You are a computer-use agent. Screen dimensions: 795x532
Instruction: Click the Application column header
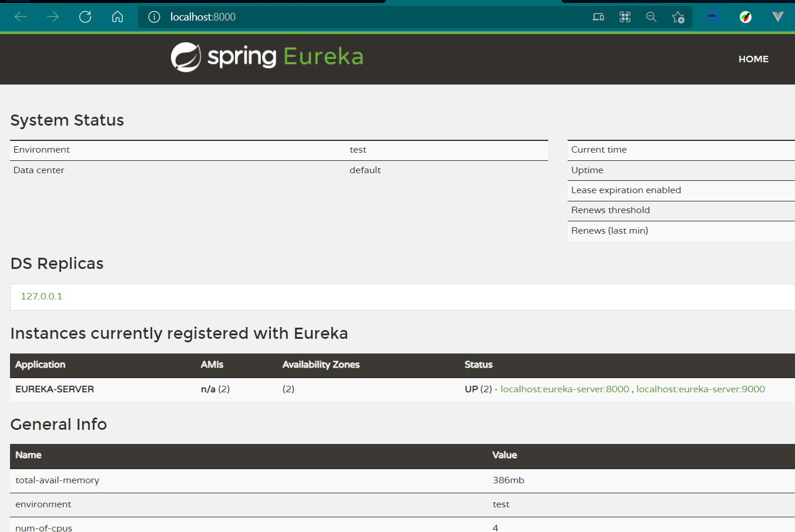point(40,365)
